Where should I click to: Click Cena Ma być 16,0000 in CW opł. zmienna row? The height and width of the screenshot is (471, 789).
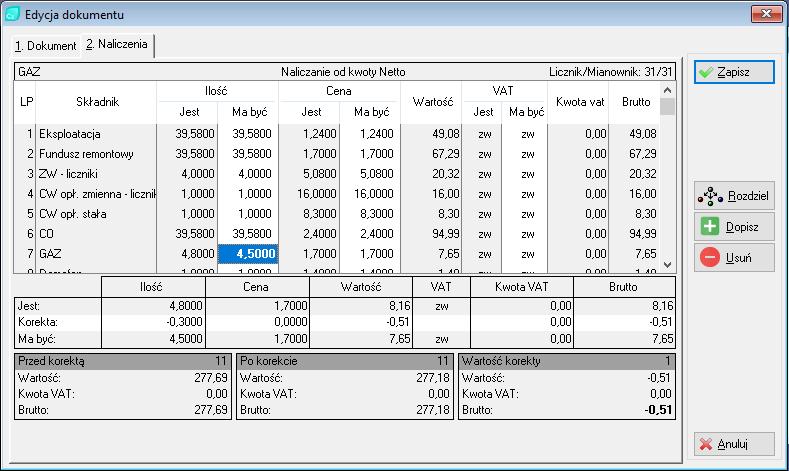[370, 194]
